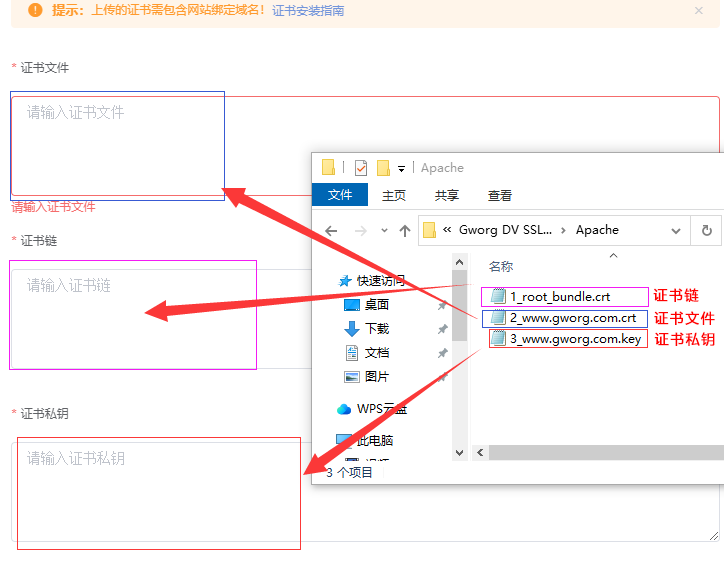Open 桌面 in navigation pane
This screenshot has width=724, height=572.
pyautogui.click(x=377, y=304)
